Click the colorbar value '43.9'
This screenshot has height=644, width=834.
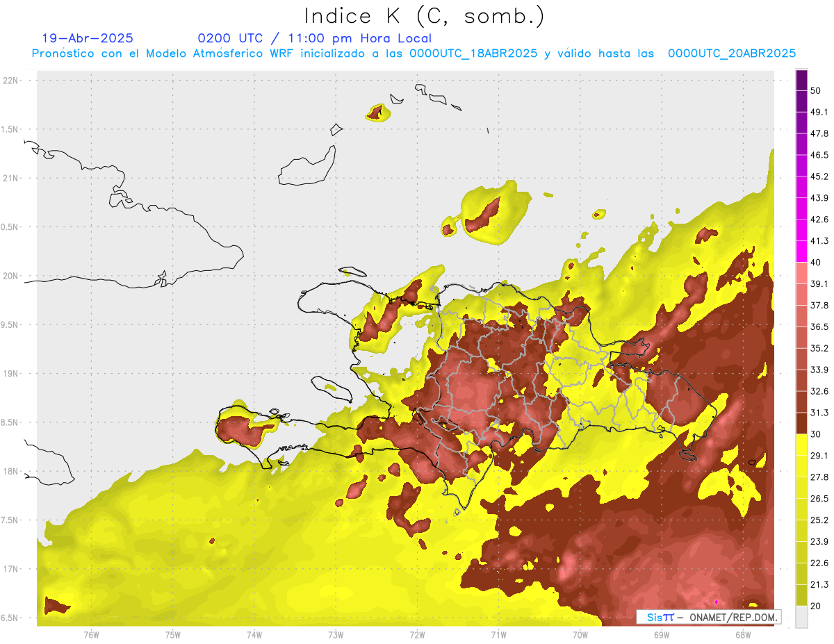point(819,198)
